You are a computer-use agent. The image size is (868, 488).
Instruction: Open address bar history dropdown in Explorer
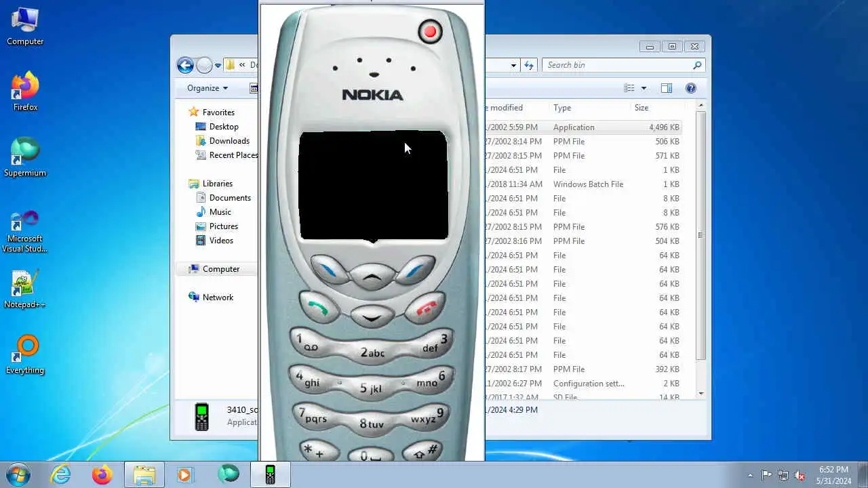[x=513, y=66]
